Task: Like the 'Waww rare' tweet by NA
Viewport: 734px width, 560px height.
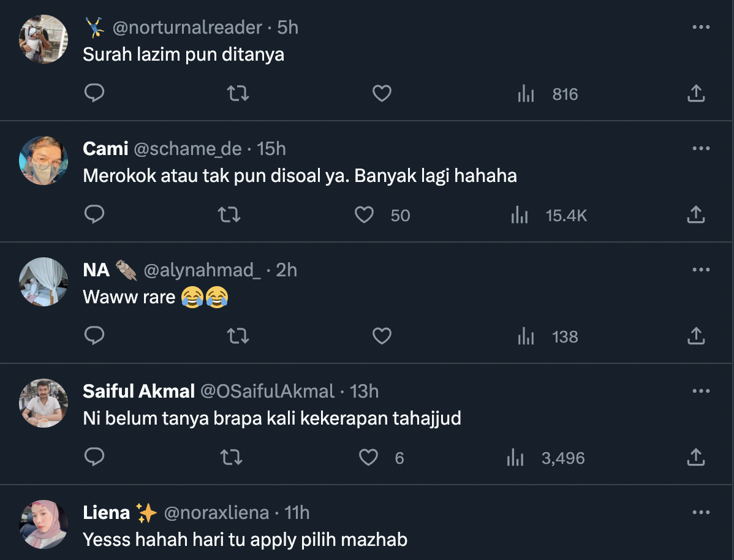Action: [x=382, y=336]
